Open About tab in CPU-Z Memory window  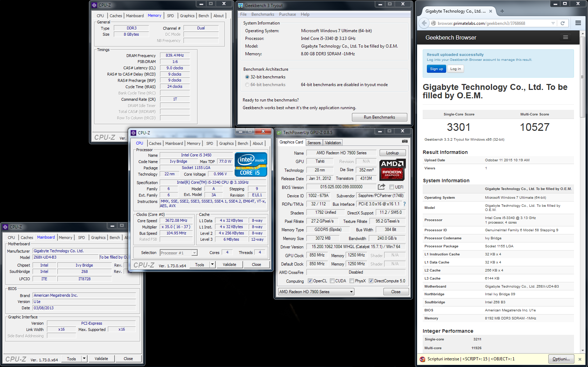coord(219,16)
